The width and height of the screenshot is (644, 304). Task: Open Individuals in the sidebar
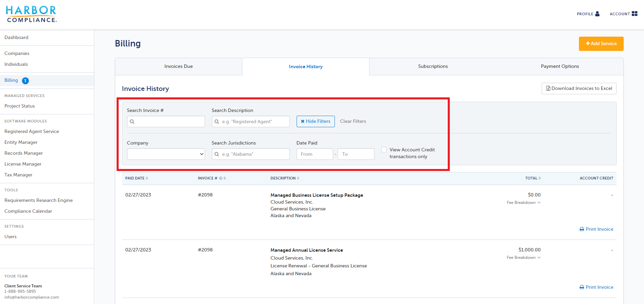point(16,64)
